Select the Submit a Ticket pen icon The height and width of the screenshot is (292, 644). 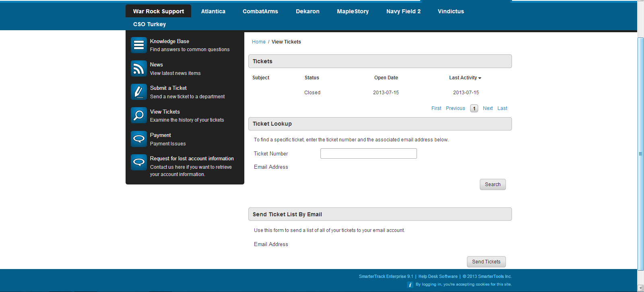[139, 92]
